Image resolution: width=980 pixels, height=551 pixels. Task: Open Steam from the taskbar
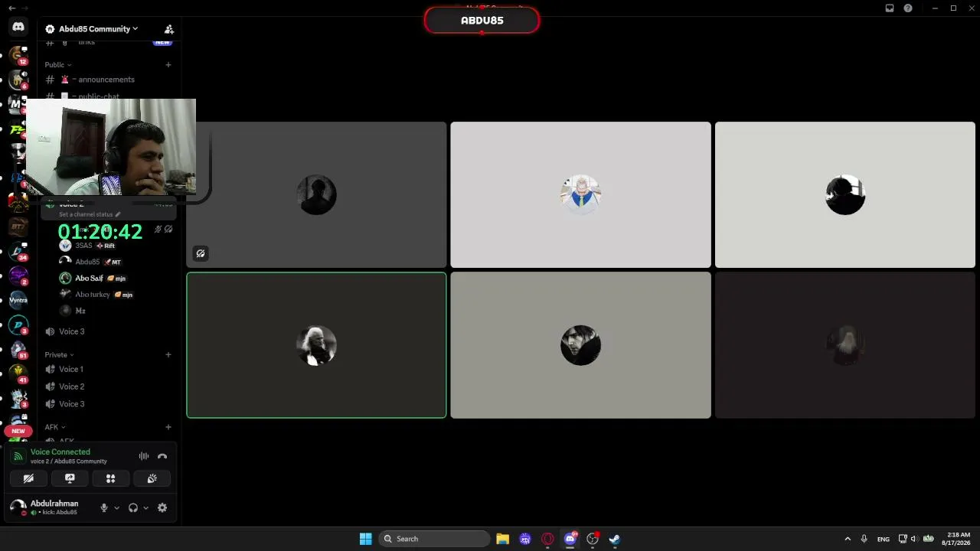click(x=614, y=539)
